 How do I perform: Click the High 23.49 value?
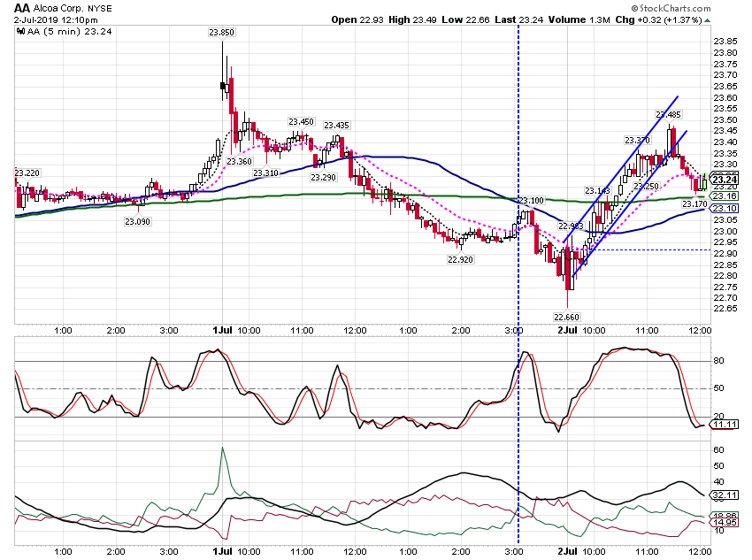pyautogui.click(x=412, y=19)
